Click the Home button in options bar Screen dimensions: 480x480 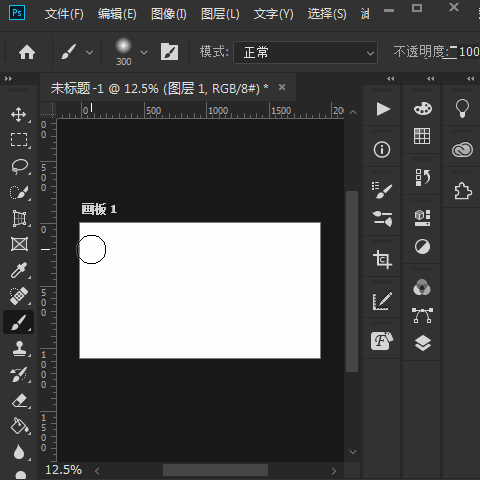[x=27, y=52]
